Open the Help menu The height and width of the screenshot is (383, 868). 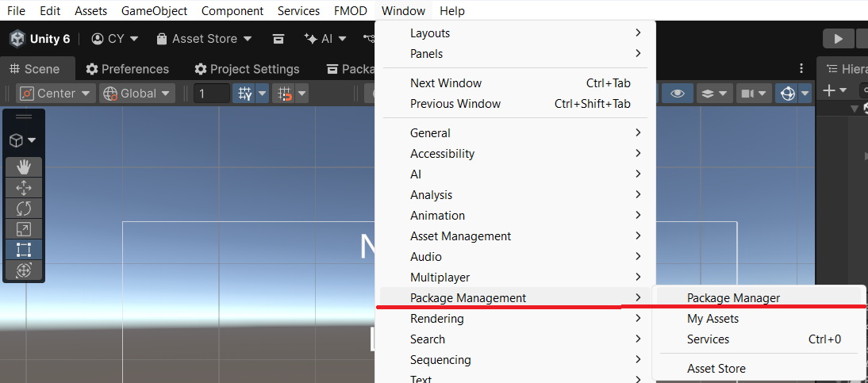(452, 10)
